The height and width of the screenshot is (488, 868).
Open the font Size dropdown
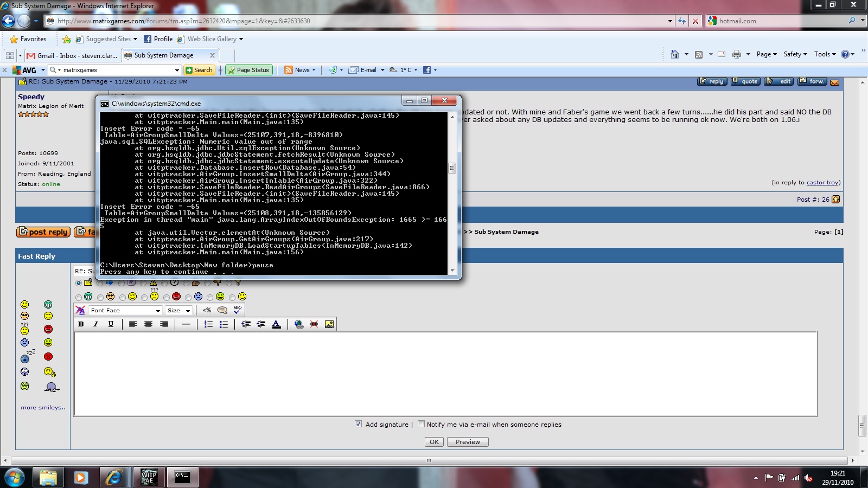pos(179,310)
